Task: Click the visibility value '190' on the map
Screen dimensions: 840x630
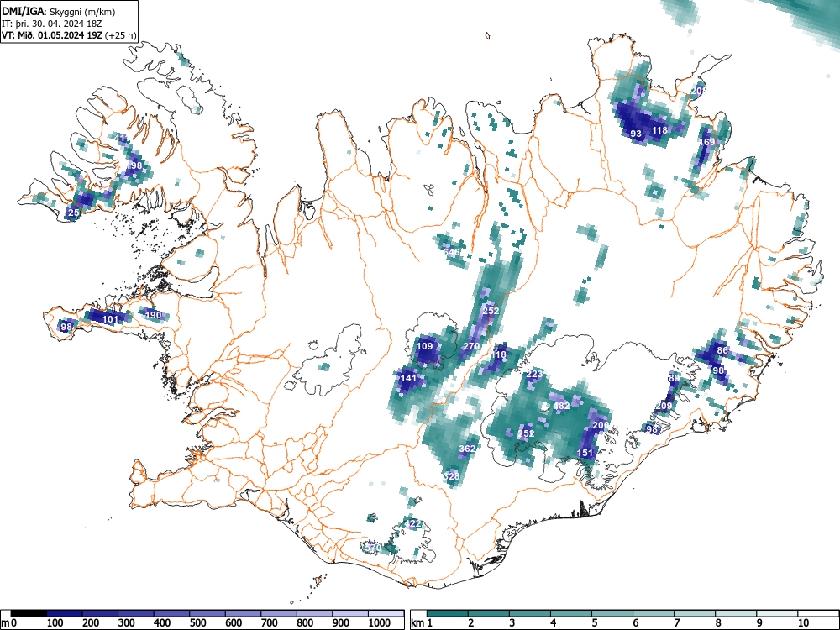Action: pyautogui.click(x=153, y=314)
